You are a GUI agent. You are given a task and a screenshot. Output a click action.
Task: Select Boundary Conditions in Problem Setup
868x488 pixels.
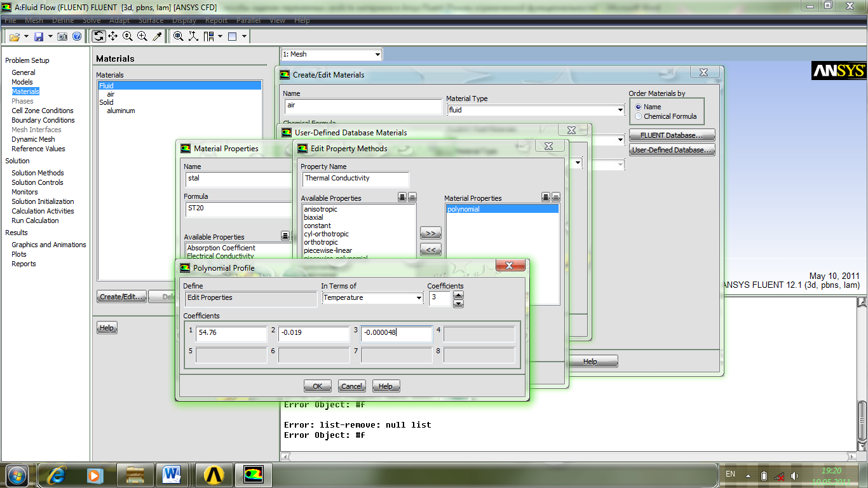(43, 120)
